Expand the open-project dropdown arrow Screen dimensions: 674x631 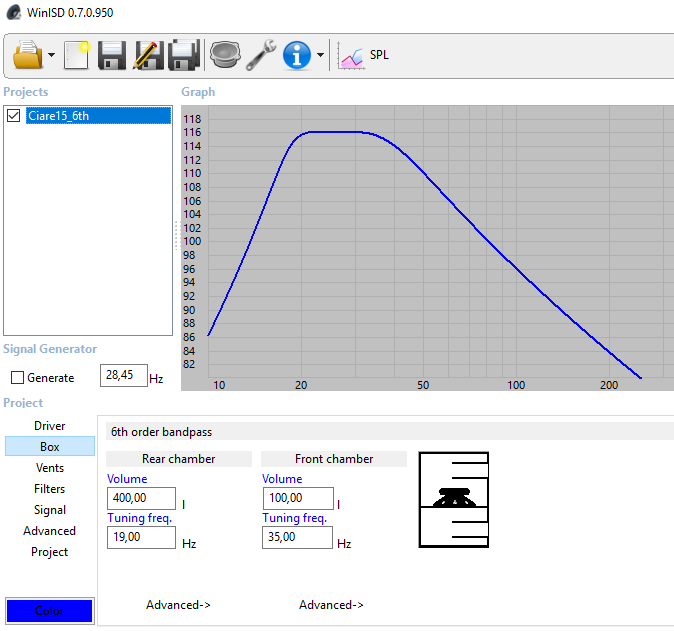point(52,55)
